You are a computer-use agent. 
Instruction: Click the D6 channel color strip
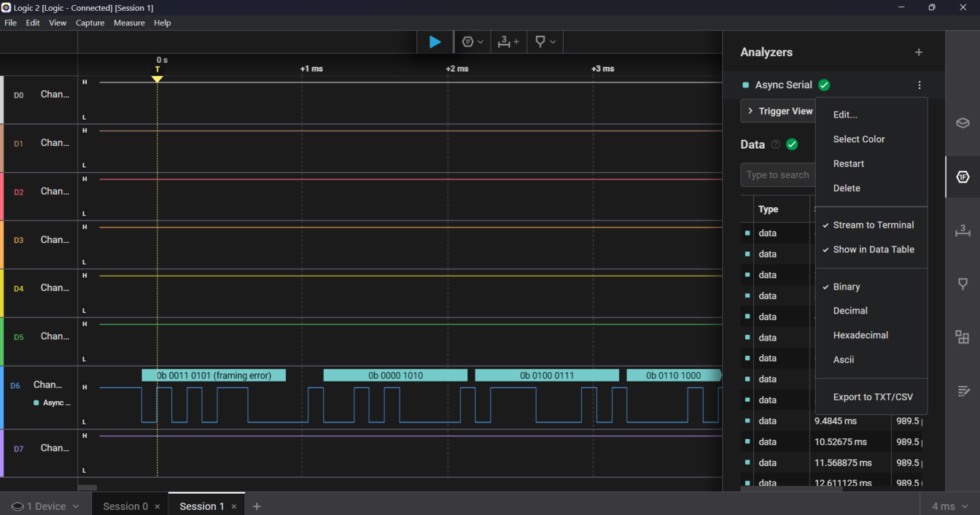(2, 398)
